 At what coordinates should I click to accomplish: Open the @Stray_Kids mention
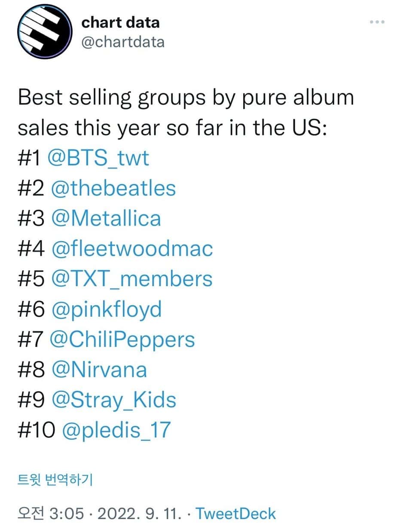coord(113,400)
